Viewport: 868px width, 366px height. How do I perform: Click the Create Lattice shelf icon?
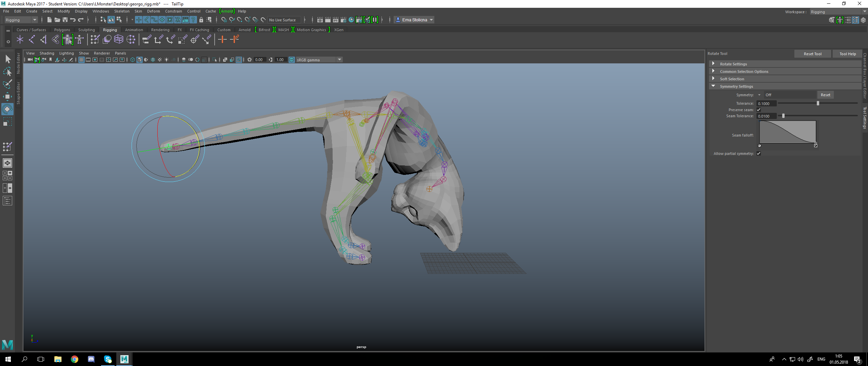click(118, 40)
